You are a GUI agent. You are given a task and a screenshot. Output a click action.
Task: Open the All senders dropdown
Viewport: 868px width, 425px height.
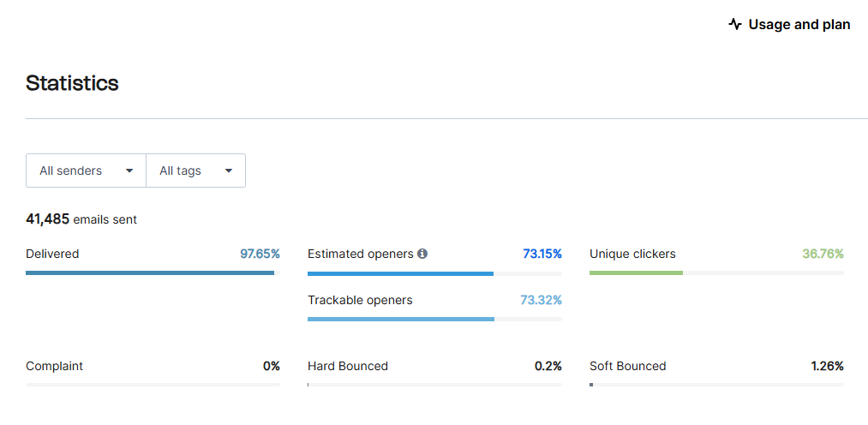click(86, 171)
